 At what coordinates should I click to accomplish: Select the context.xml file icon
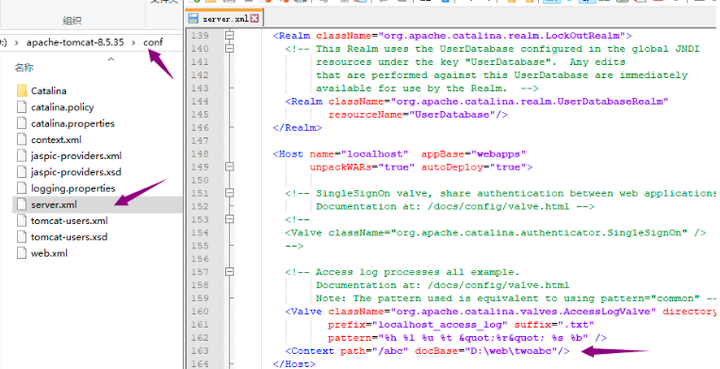[x=22, y=140]
